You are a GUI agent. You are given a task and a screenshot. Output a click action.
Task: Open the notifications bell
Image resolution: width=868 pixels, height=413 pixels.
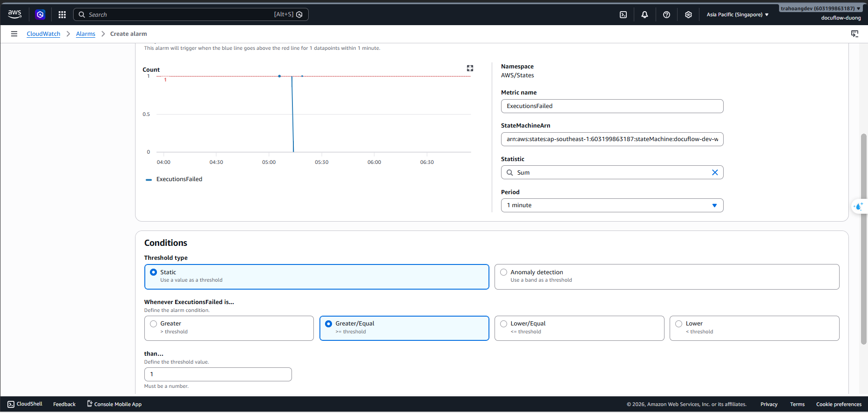(x=644, y=14)
